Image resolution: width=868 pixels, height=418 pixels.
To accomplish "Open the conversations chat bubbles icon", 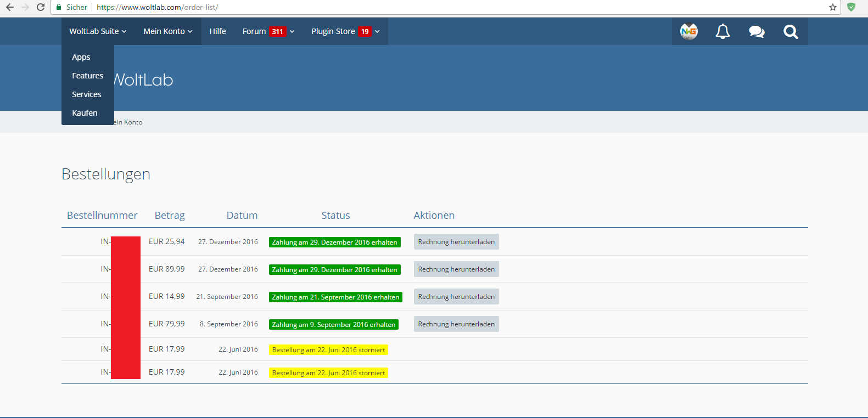I will pyautogui.click(x=757, y=32).
